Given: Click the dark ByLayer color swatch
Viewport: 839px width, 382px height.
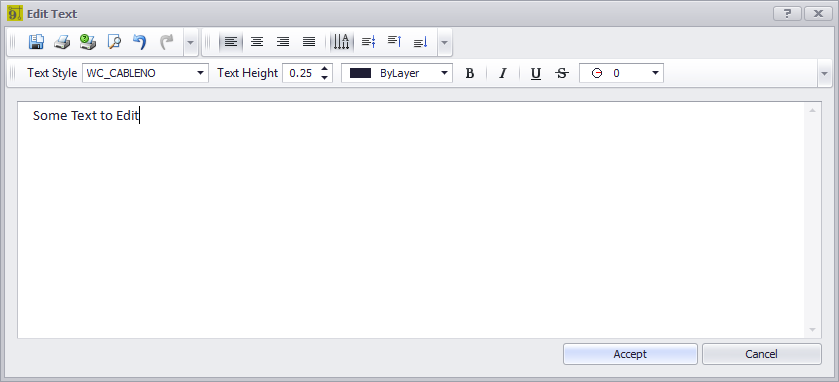Looking at the screenshot, I should click(x=360, y=73).
